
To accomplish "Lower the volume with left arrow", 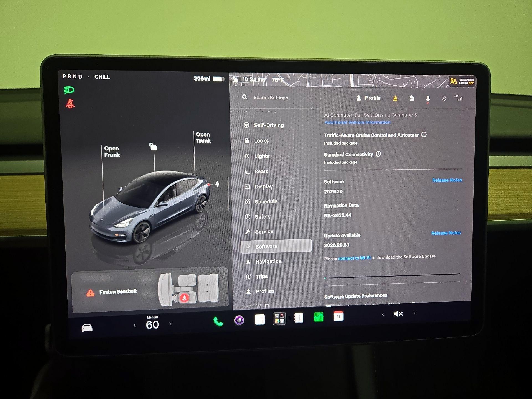I will (x=383, y=314).
